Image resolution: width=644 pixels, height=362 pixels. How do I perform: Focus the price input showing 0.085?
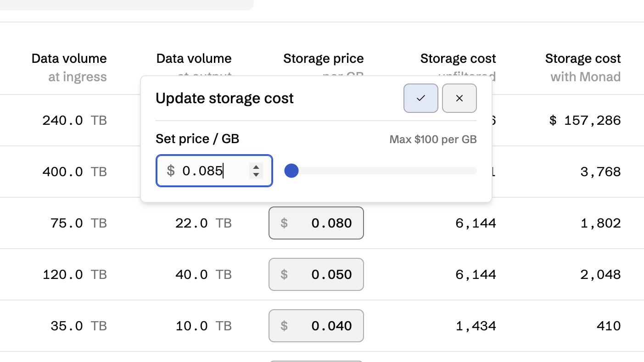(211, 170)
